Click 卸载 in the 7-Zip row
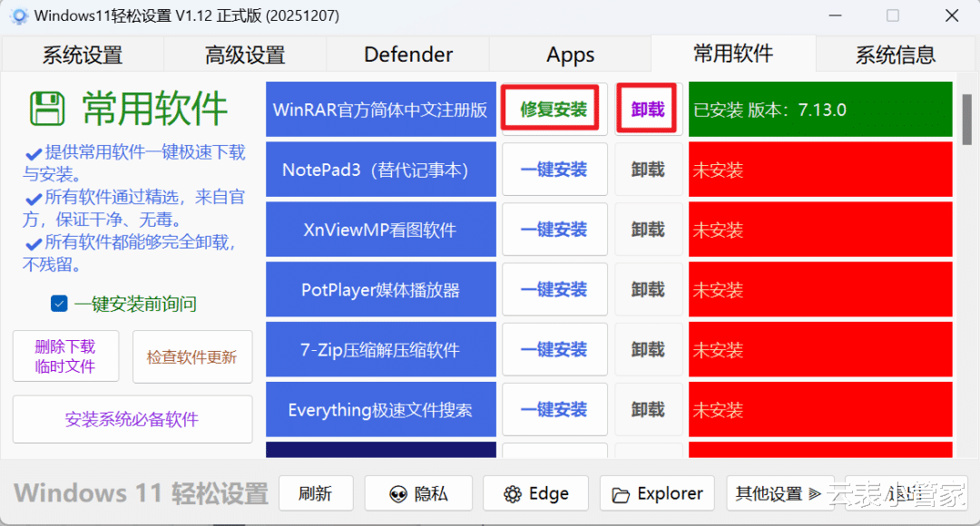The image size is (980, 526). coord(648,349)
